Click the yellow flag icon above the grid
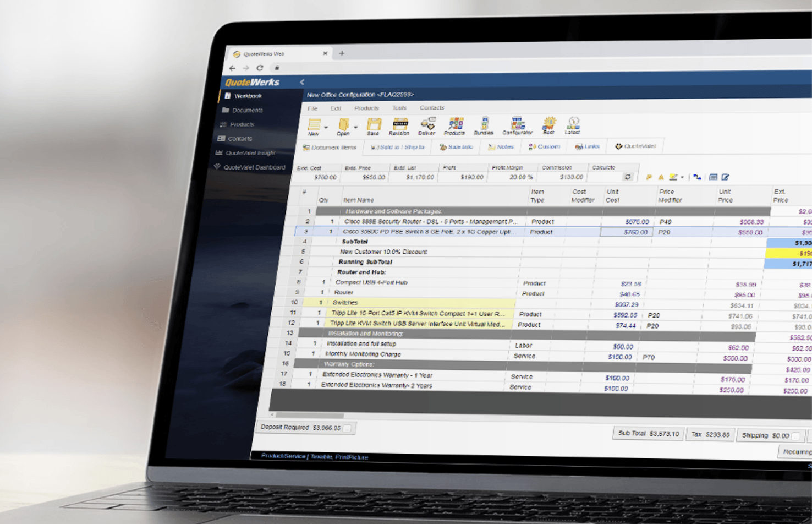 (x=649, y=177)
